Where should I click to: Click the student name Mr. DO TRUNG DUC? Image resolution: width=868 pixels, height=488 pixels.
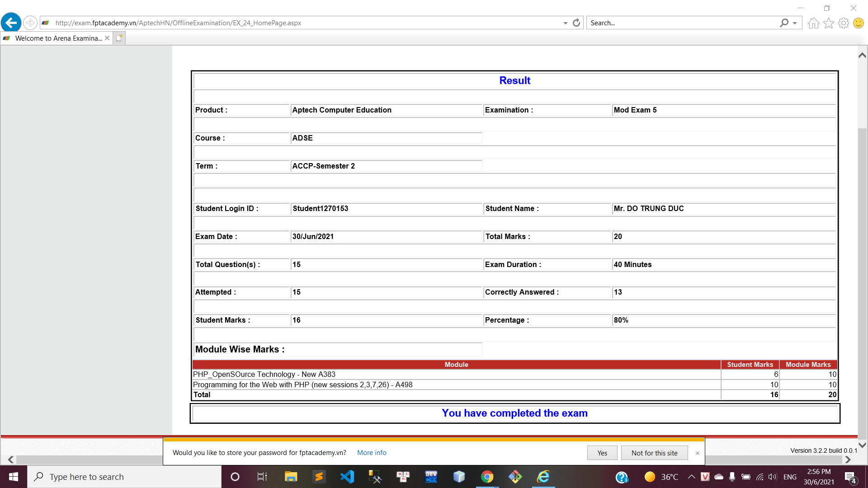tap(648, 208)
